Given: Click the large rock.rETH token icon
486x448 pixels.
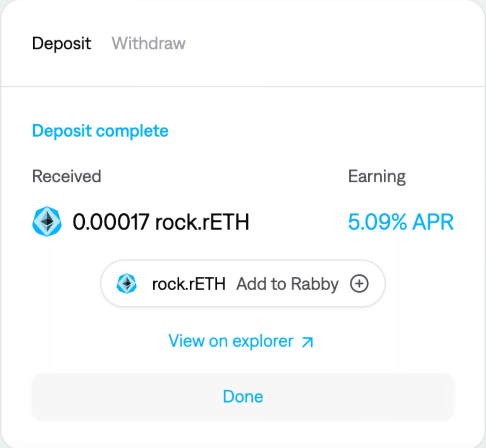Looking at the screenshot, I should (47, 221).
